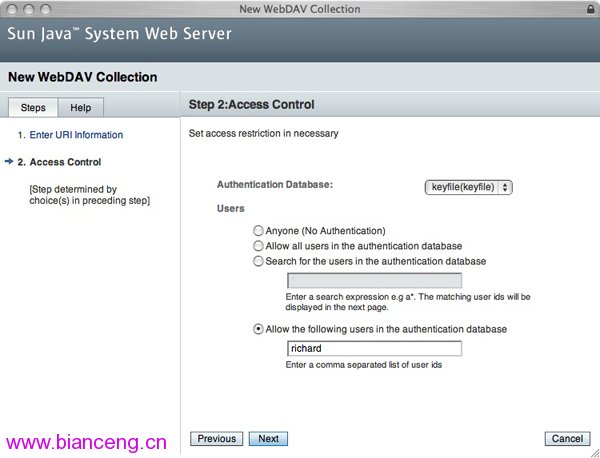The image size is (600, 458).
Task: Go back to Enter URI Information step
Action: pyautogui.click(x=76, y=135)
